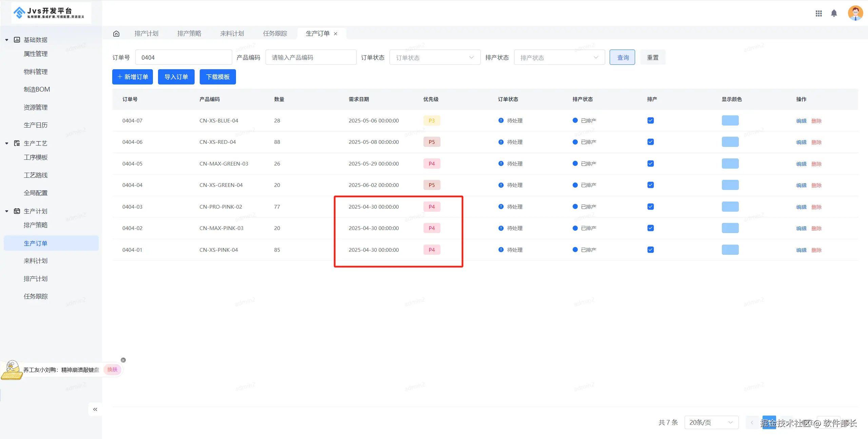Open the 排产状态 dropdown filter

point(559,57)
